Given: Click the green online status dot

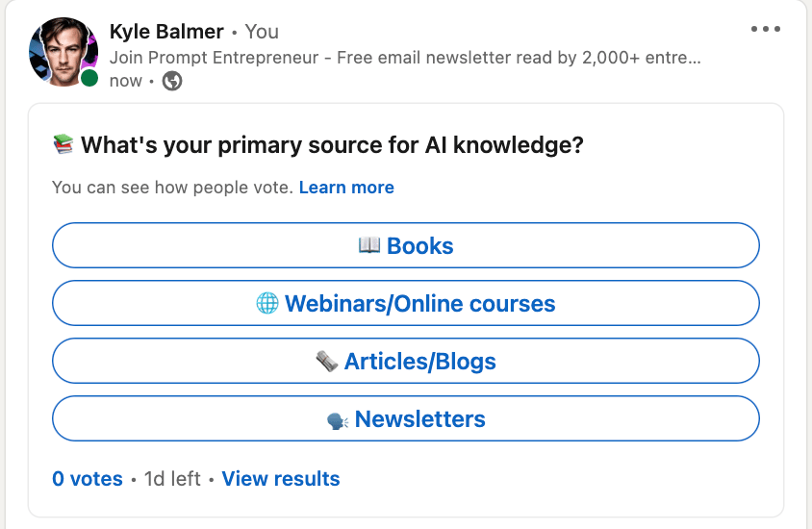Looking at the screenshot, I should click(x=89, y=78).
